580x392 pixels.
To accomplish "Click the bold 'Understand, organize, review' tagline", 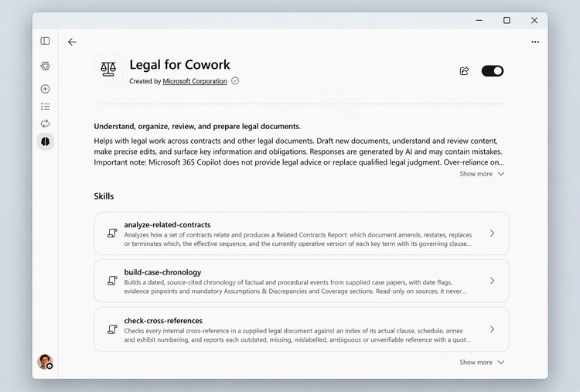I will (197, 127).
